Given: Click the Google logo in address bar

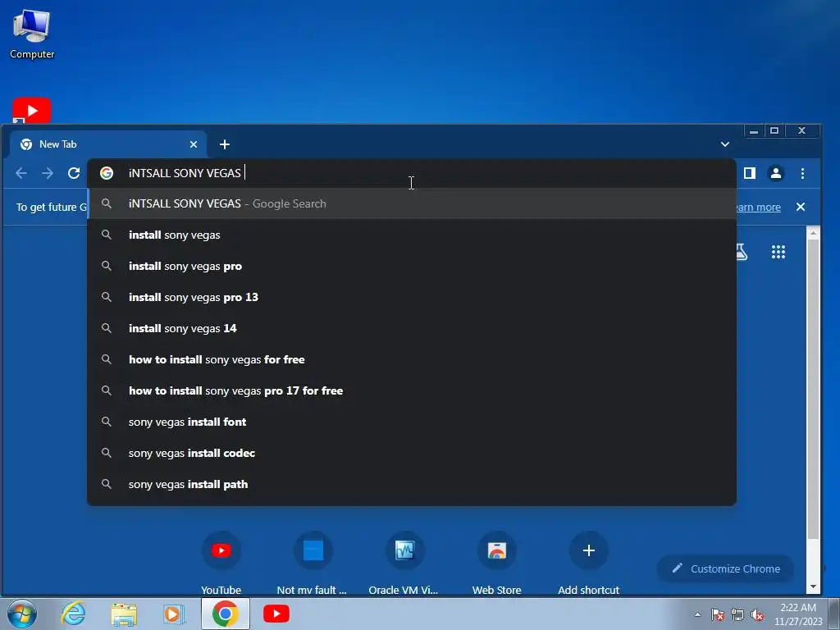Looking at the screenshot, I should (107, 173).
